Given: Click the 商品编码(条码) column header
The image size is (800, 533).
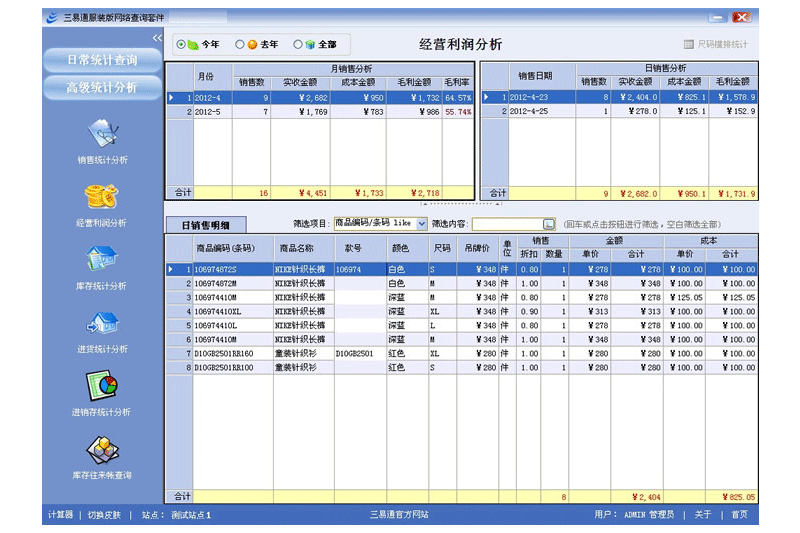Looking at the screenshot, I should [x=233, y=248].
